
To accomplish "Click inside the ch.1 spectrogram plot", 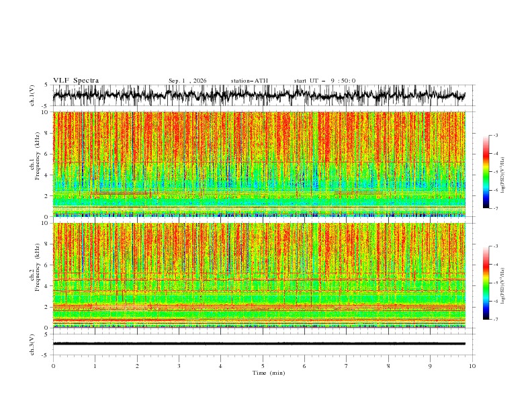I will tap(259, 164).
